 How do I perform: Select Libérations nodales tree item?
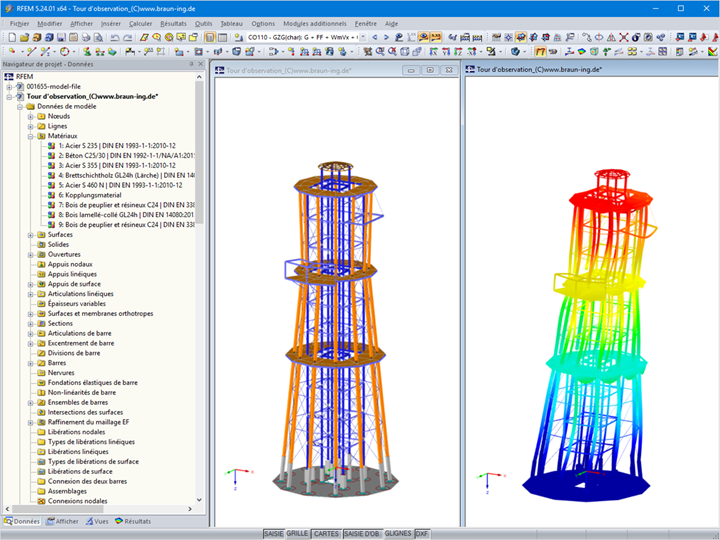(76, 432)
